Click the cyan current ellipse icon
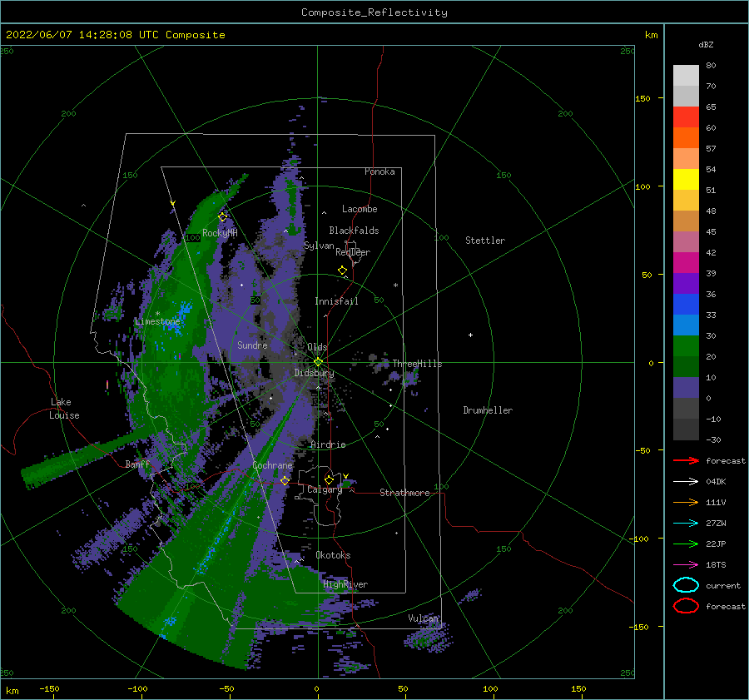The width and height of the screenshot is (749, 700). click(x=686, y=585)
